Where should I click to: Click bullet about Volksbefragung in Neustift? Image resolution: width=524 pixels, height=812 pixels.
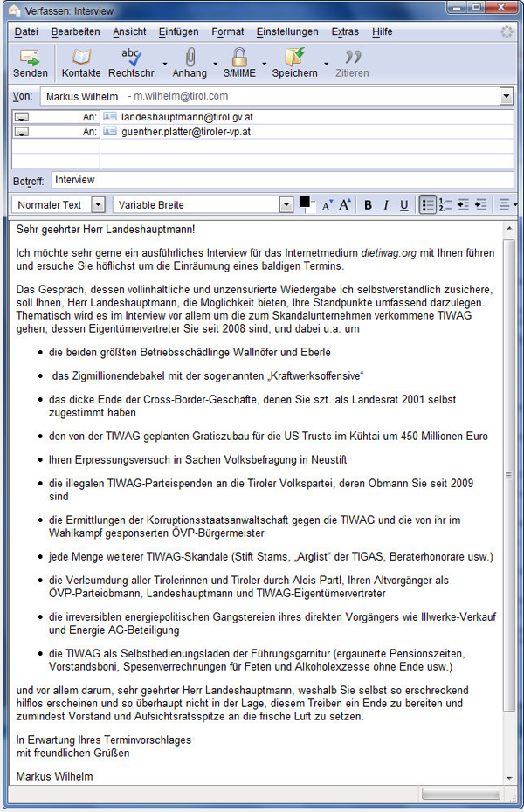pos(197,460)
